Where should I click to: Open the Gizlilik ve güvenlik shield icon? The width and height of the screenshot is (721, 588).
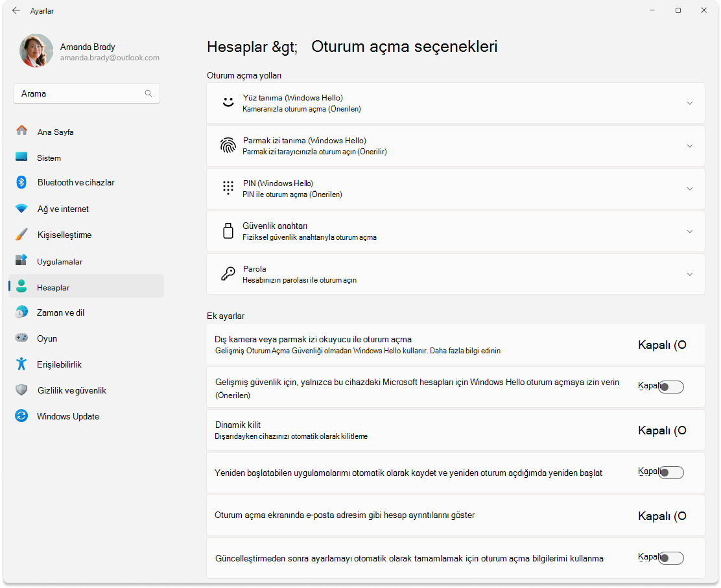(x=21, y=390)
